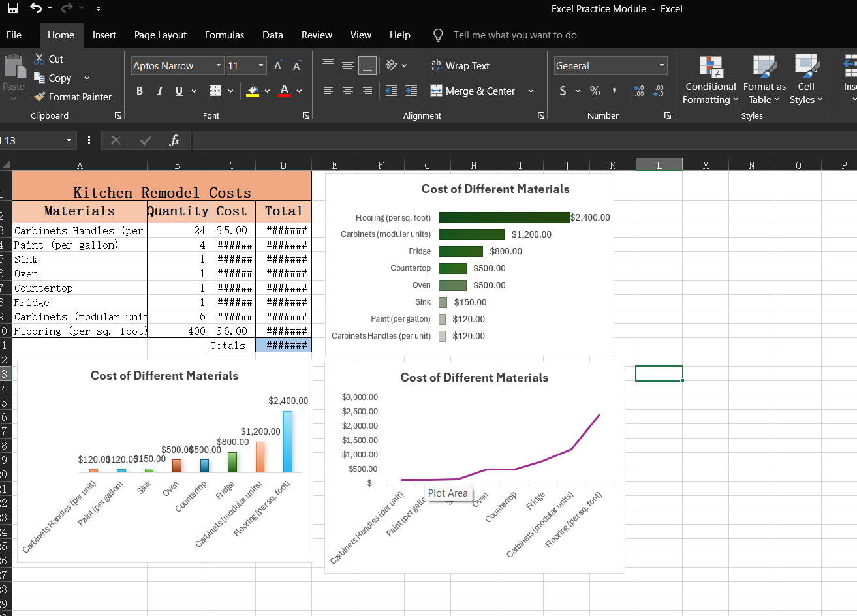
Task: Open underline style dropdown arrow
Action: tap(194, 91)
